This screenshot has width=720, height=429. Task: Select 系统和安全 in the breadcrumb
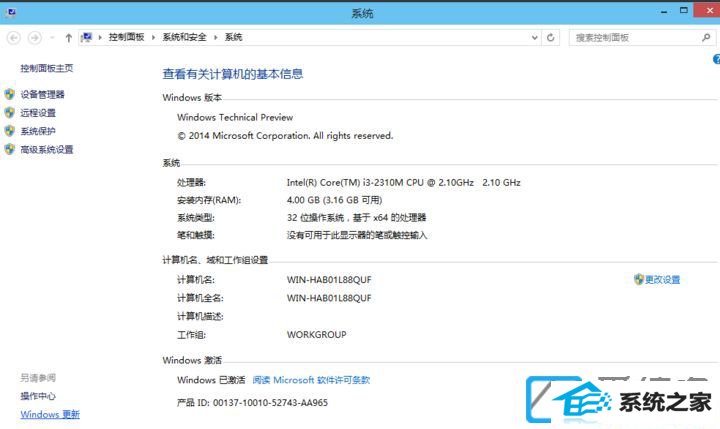[184, 37]
